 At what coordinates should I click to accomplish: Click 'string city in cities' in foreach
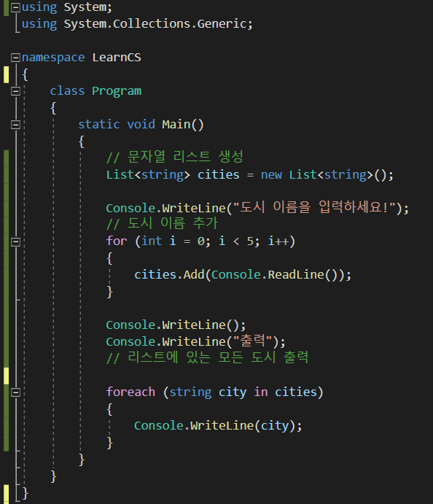[243, 392]
